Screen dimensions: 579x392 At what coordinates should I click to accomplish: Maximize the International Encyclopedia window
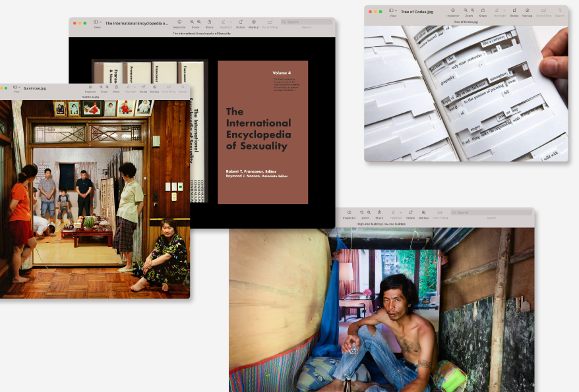pyautogui.click(x=85, y=23)
